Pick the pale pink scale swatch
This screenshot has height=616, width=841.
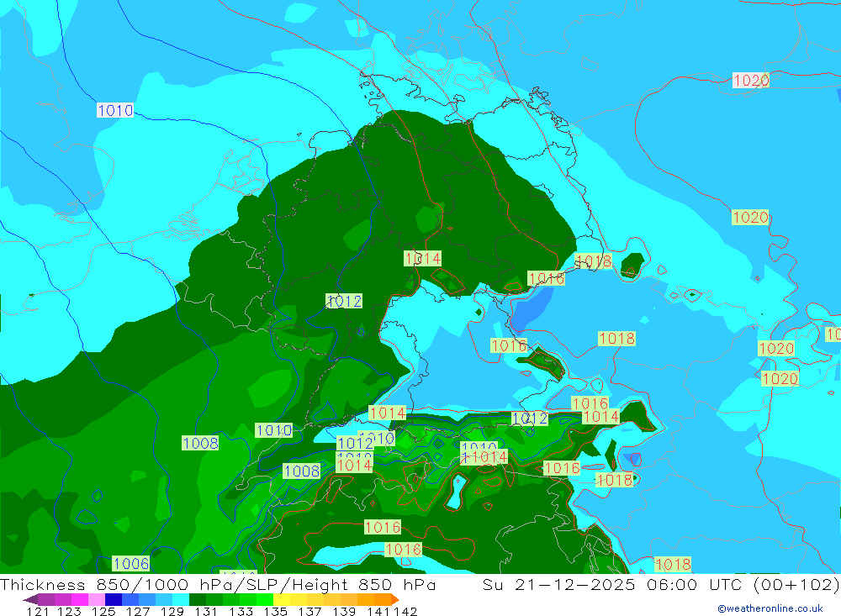pyautogui.click(x=97, y=599)
